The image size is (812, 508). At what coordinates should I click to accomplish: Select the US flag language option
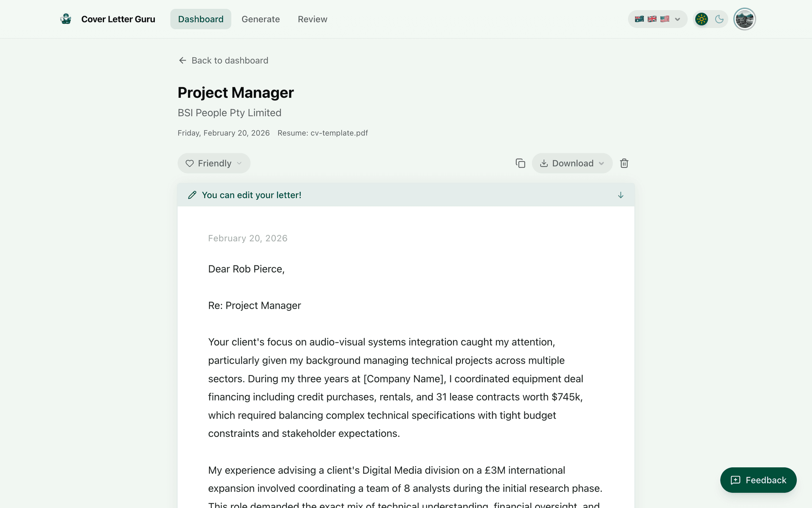point(664,19)
